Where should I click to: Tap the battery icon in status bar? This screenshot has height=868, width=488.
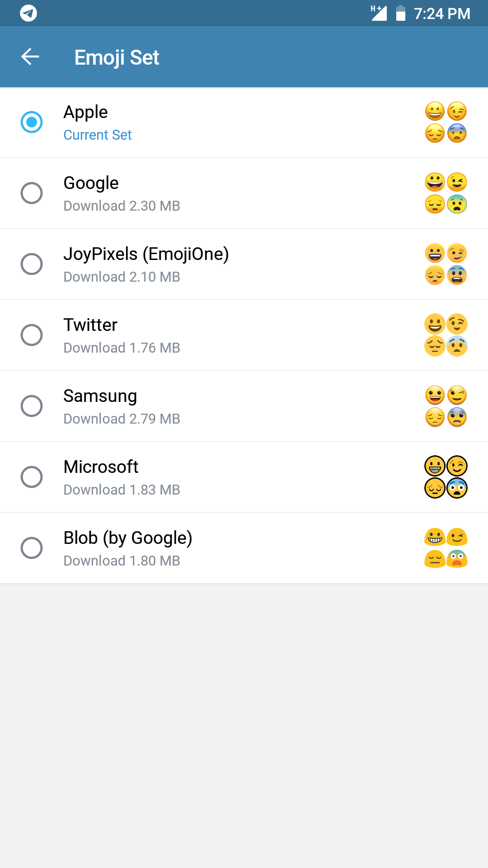(400, 13)
